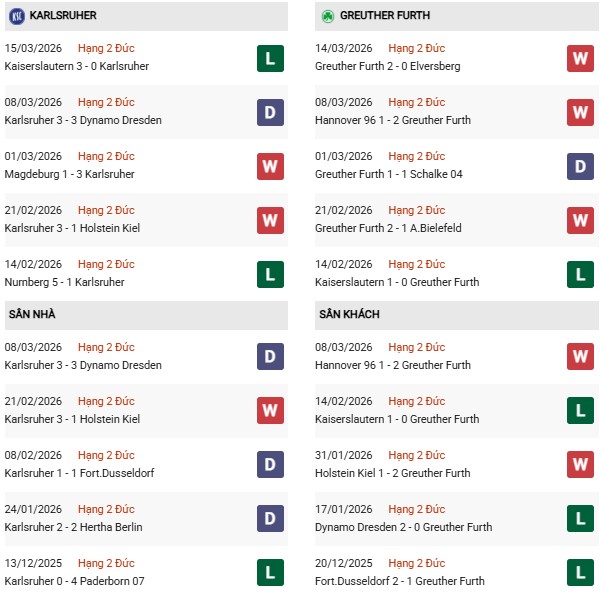Click the L badge for Kaiserslautern 3-0 Karlsruher
The width and height of the screenshot is (600, 595).
(x=270, y=58)
